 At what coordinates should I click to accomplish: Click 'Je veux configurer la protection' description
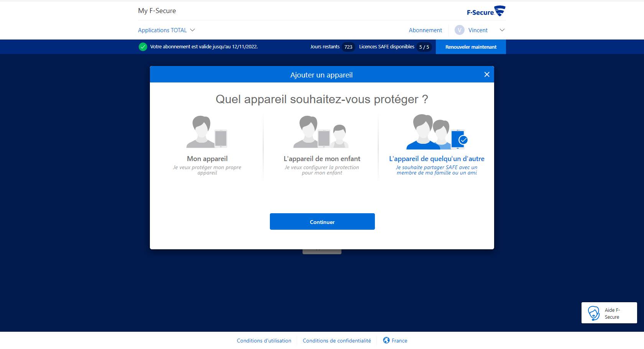322,170
